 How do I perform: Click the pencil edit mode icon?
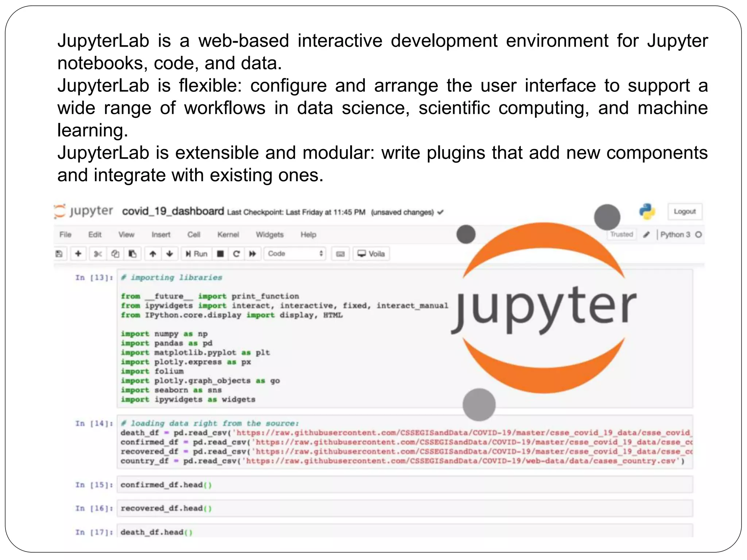[646, 234]
